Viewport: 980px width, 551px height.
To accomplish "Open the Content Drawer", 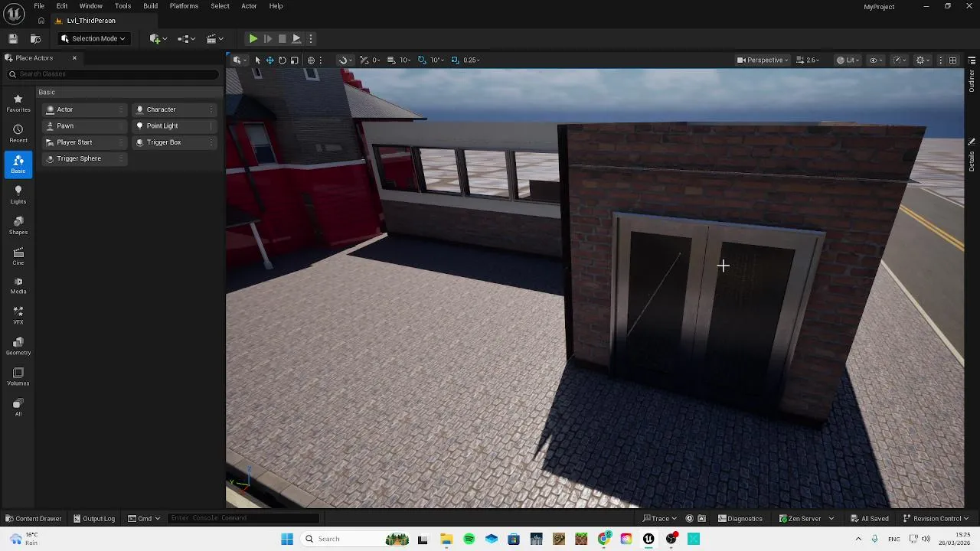I will [33, 518].
